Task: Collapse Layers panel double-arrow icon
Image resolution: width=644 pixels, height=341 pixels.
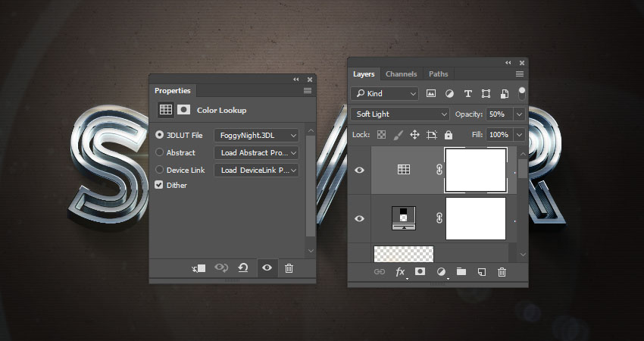Action: [x=508, y=62]
